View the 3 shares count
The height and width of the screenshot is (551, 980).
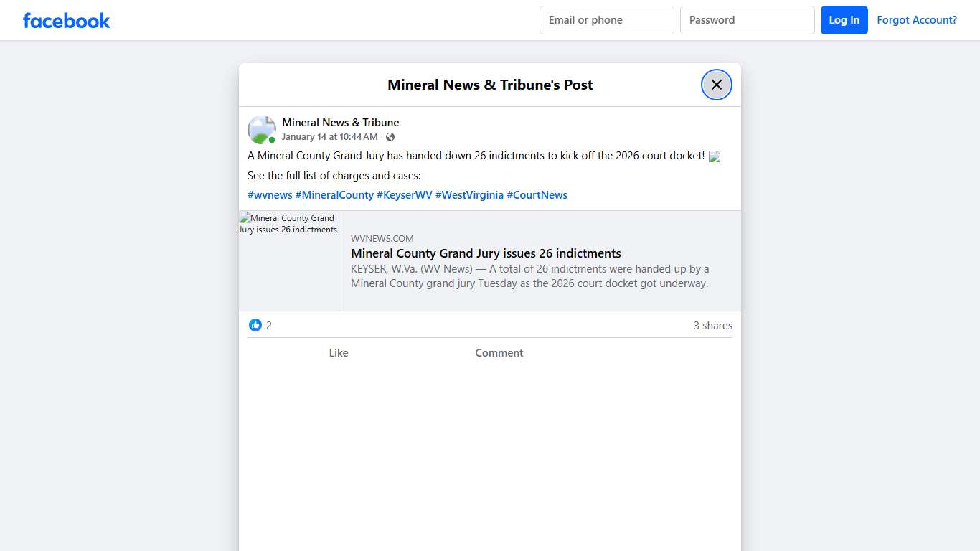point(713,325)
